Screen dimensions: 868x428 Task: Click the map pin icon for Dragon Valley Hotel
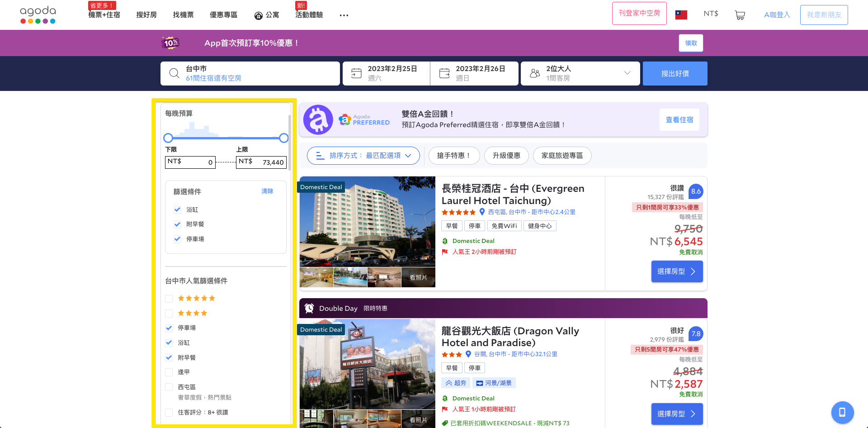tap(468, 354)
